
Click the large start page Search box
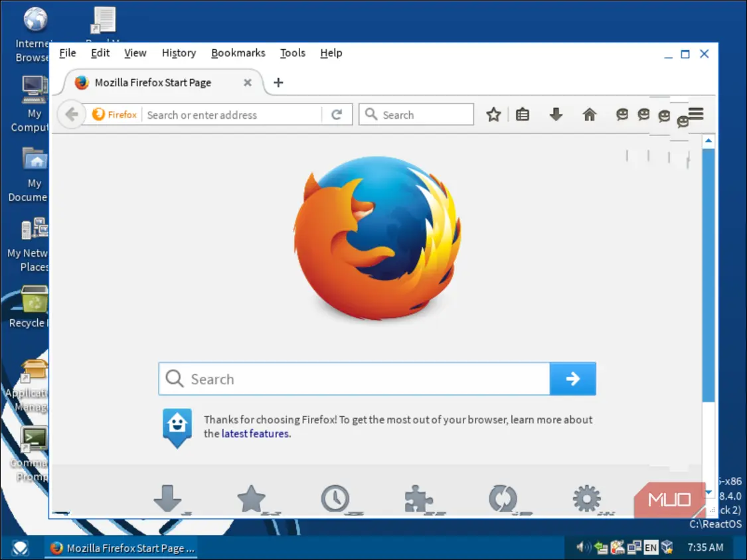pos(355,379)
